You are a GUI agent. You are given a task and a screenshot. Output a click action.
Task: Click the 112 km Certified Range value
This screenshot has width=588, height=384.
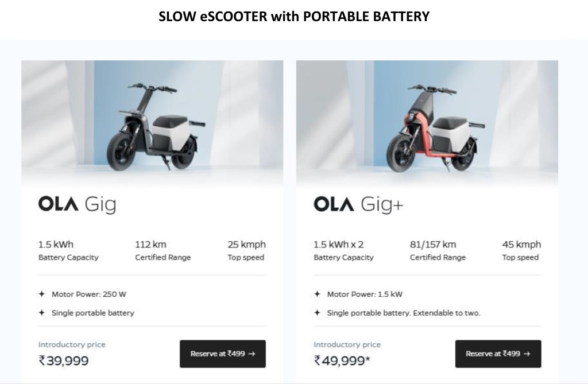(150, 245)
